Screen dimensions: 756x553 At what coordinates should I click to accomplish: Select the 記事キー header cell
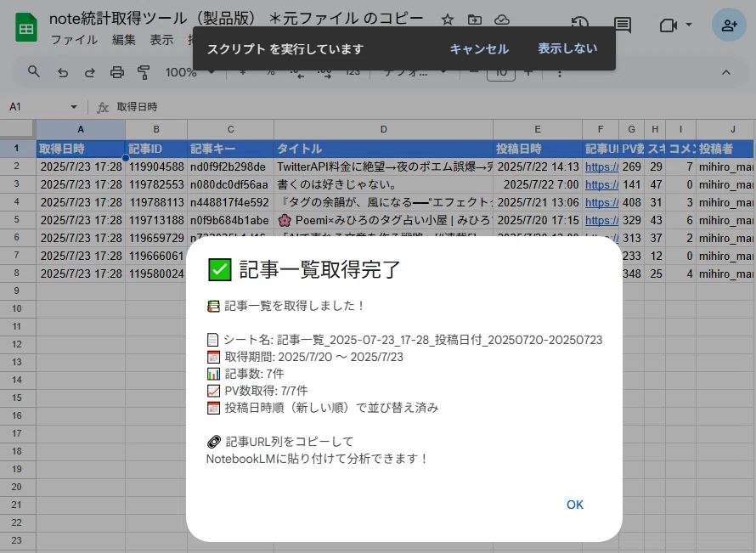tap(230, 149)
